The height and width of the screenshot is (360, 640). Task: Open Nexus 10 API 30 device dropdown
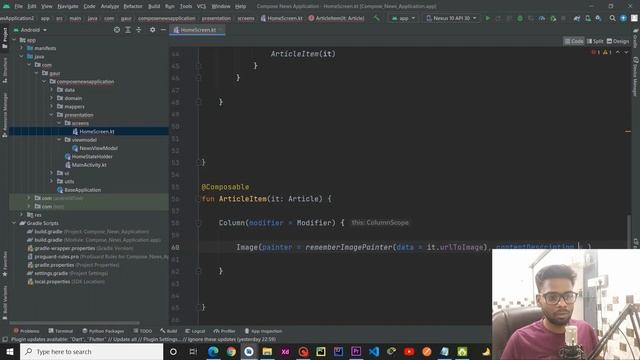click(x=451, y=18)
